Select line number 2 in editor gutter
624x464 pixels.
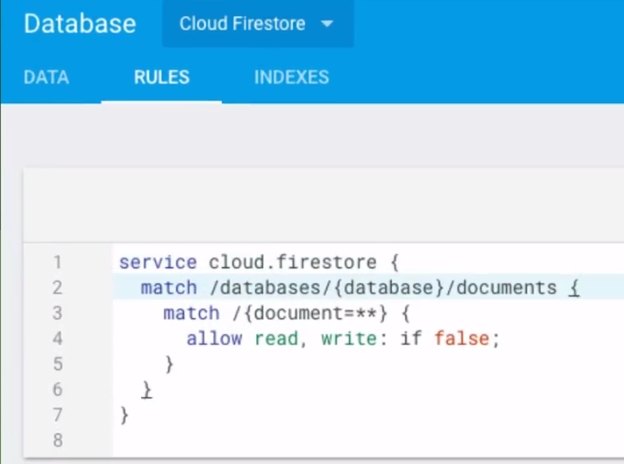point(58,288)
